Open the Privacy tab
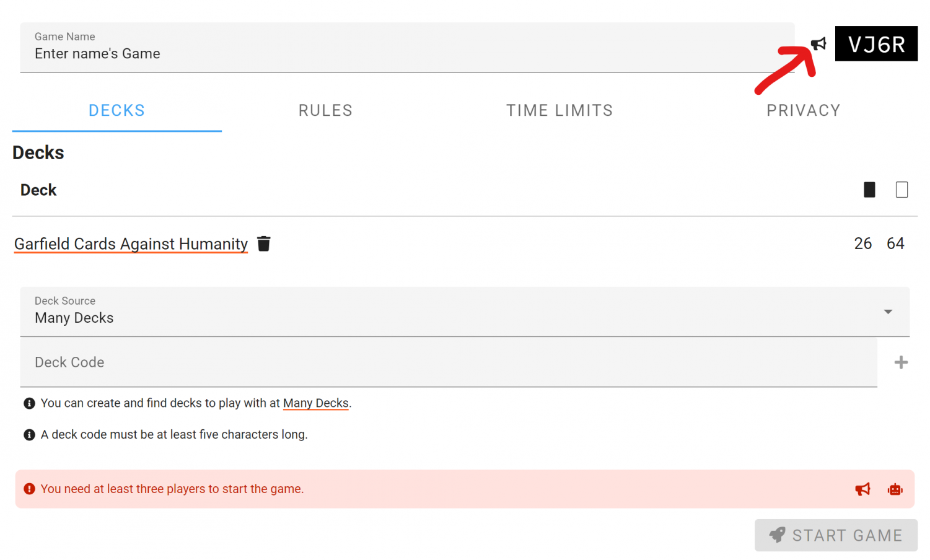 pyautogui.click(x=803, y=111)
